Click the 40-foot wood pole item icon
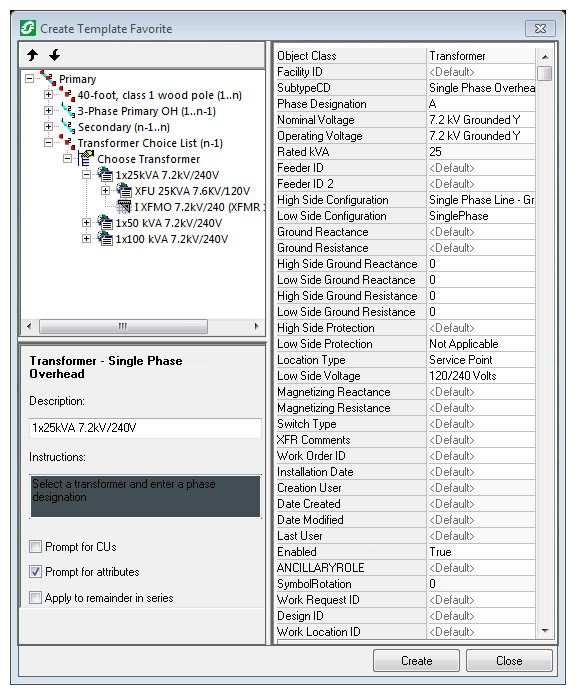This screenshot has width=576, height=695. 68,95
